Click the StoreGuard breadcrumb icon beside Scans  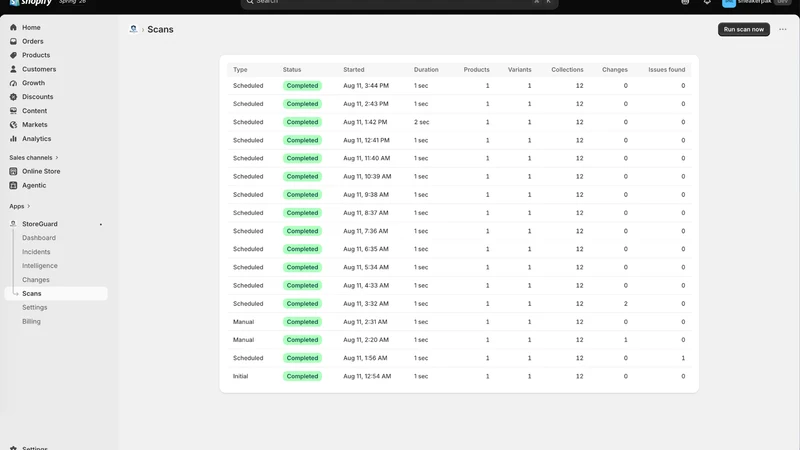coord(133,29)
